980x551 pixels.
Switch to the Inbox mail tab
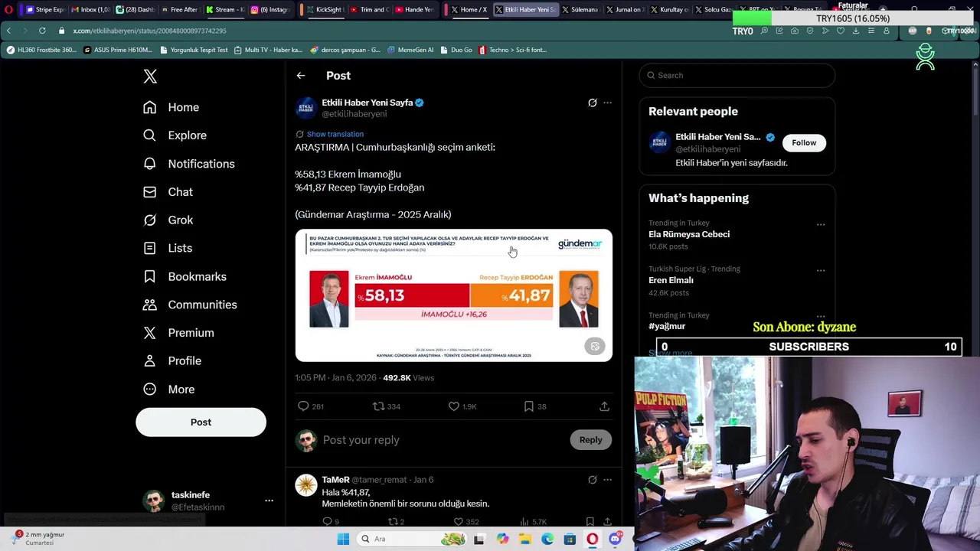[x=90, y=10]
